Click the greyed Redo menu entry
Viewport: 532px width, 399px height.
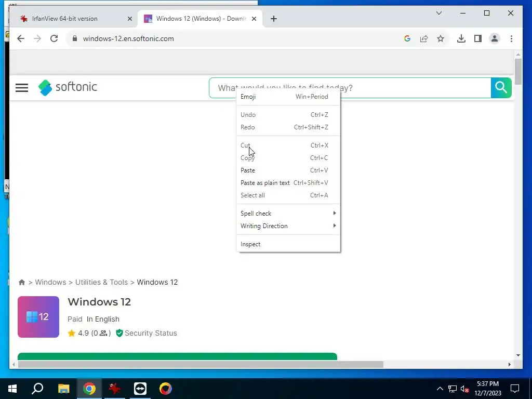click(x=288, y=127)
